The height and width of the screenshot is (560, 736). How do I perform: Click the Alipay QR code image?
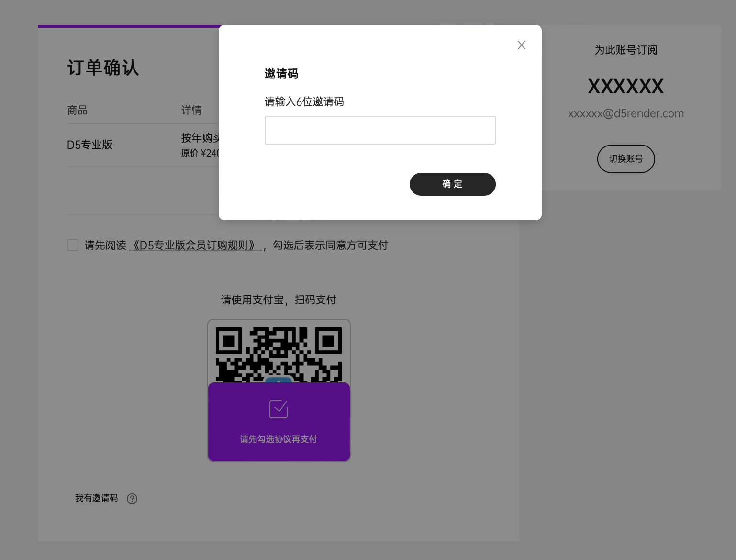click(279, 354)
